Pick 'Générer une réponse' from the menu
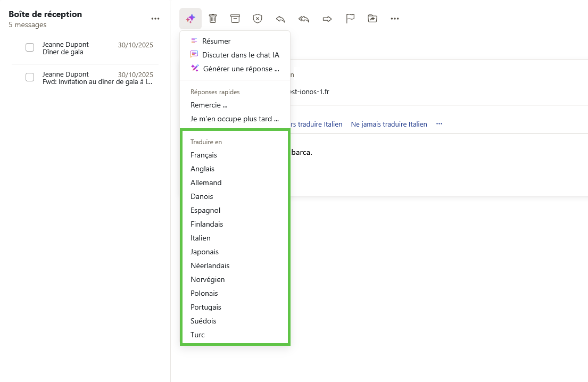This screenshot has height=382, width=588. [x=241, y=69]
